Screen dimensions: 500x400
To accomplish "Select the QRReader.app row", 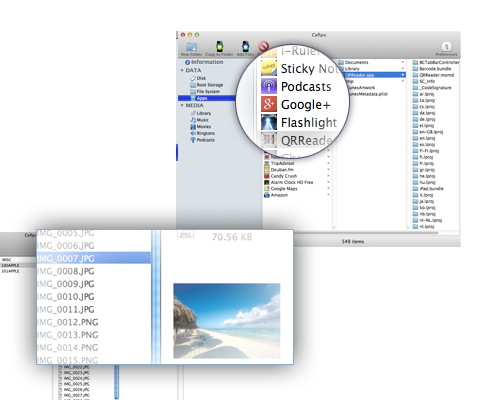I will point(373,75).
